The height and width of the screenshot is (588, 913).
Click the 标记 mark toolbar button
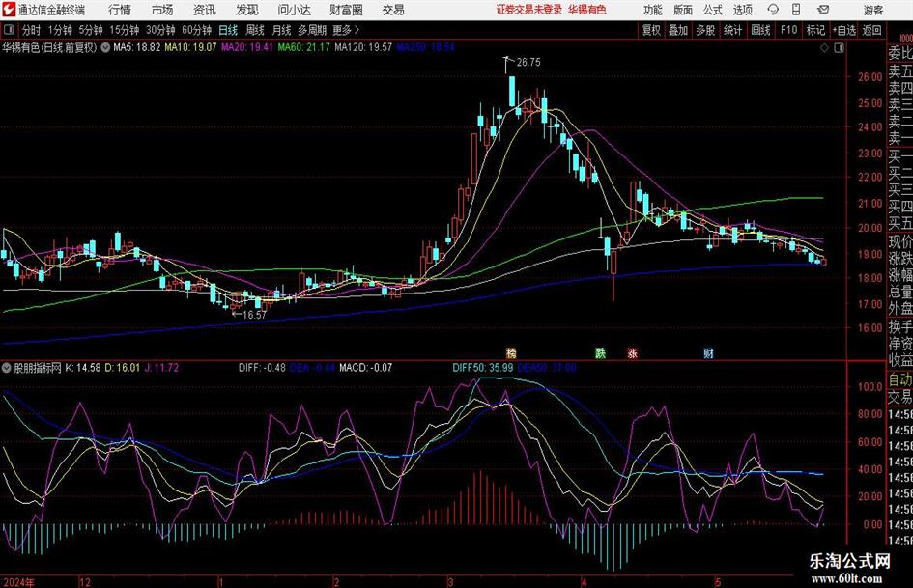point(815,30)
